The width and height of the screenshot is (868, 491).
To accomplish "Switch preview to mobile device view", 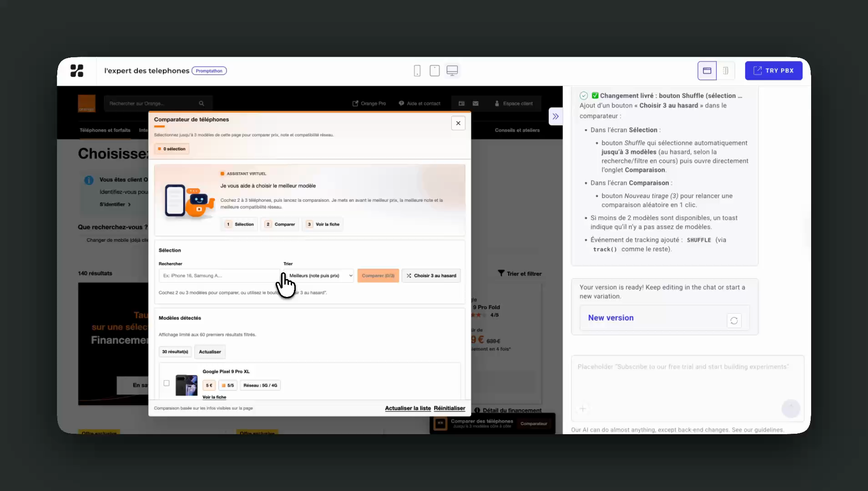I will tap(417, 70).
